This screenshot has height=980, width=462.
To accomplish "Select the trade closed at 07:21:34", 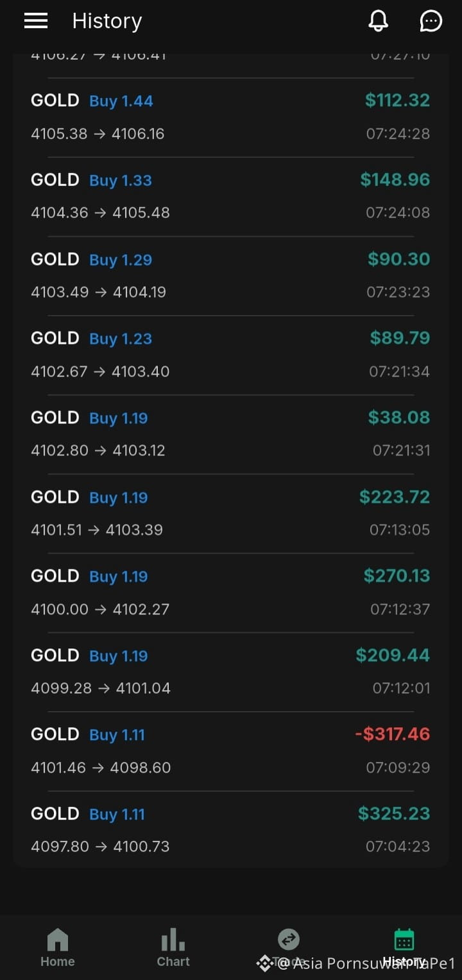I will pyautogui.click(x=230, y=355).
